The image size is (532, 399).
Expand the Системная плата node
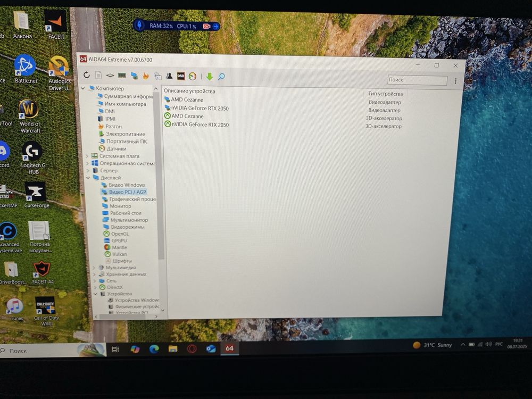(x=87, y=156)
